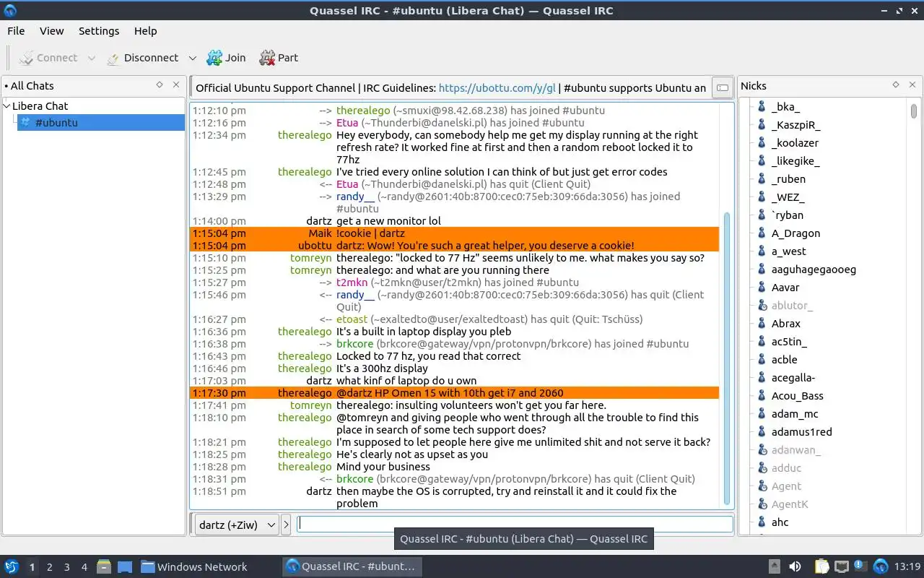Image resolution: width=924 pixels, height=578 pixels.
Task: Select the #ubuntu channel in All Chats
Action: (x=100, y=122)
